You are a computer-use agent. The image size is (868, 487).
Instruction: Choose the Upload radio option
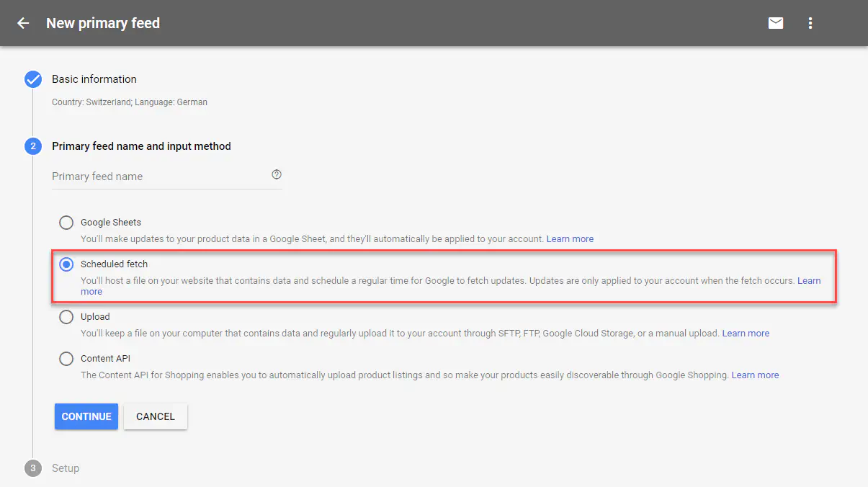(x=66, y=317)
